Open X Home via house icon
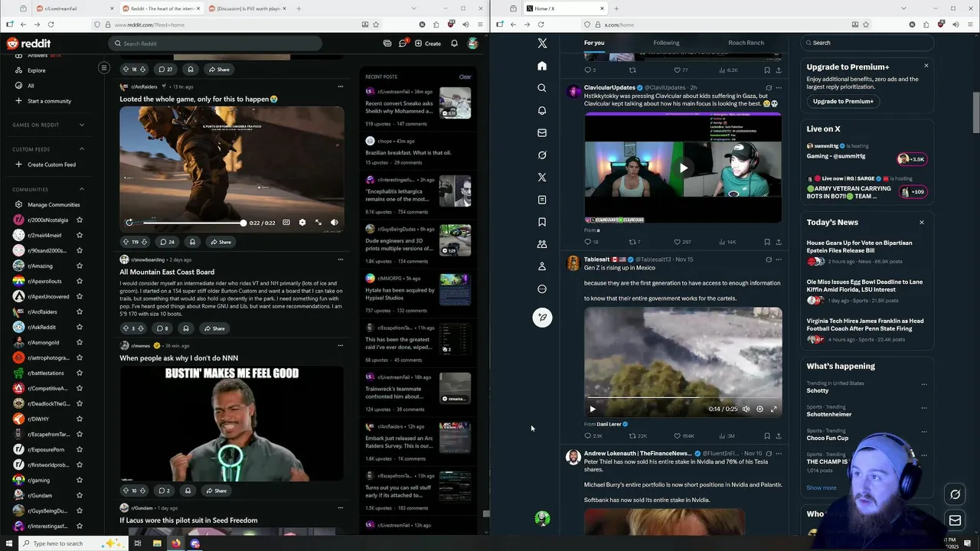 pyautogui.click(x=542, y=66)
